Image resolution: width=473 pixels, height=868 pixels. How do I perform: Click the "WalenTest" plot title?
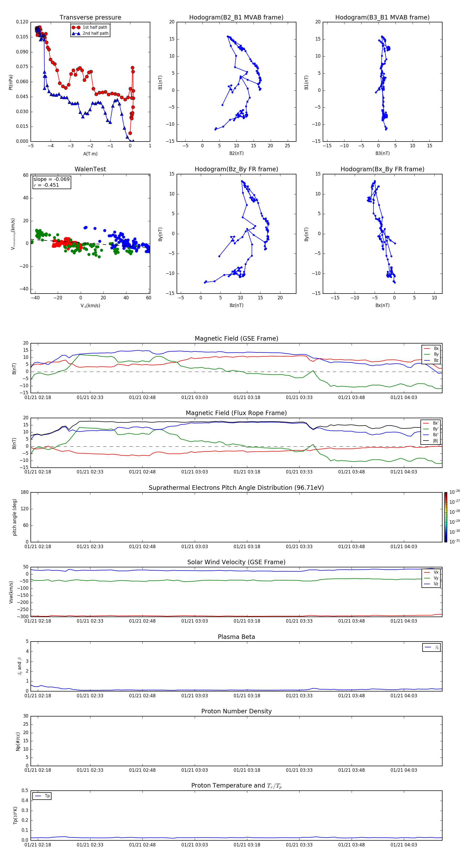coord(90,169)
